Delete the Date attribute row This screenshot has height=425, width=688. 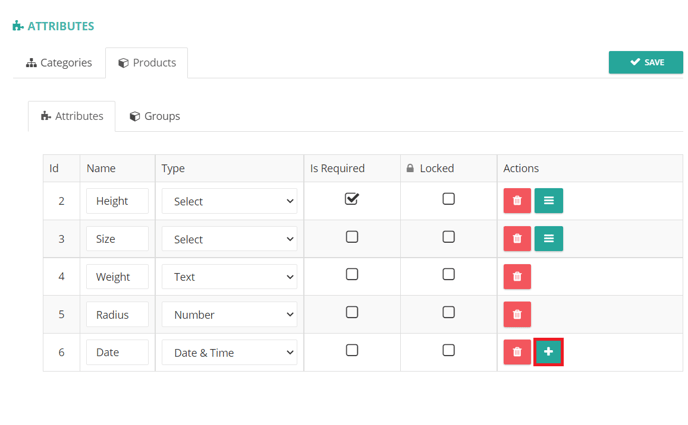point(517,352)
